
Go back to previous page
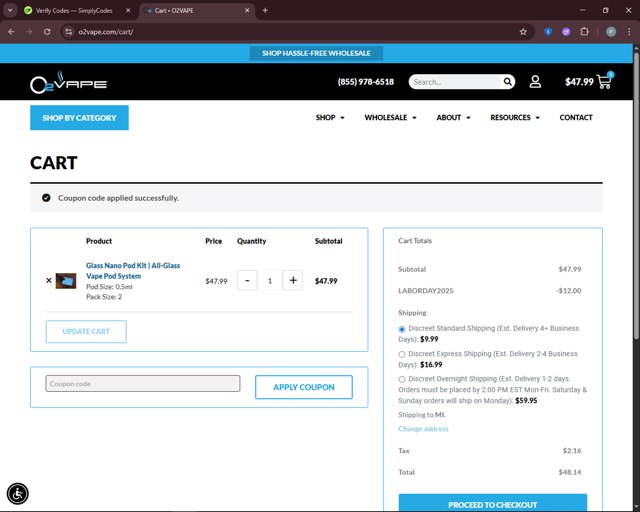click(x=11, y=32)
